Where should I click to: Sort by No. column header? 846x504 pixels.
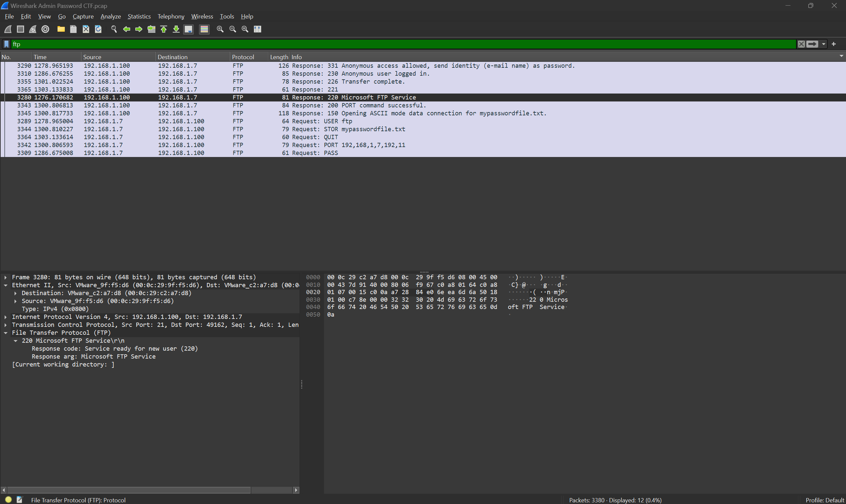pos(16,57)
